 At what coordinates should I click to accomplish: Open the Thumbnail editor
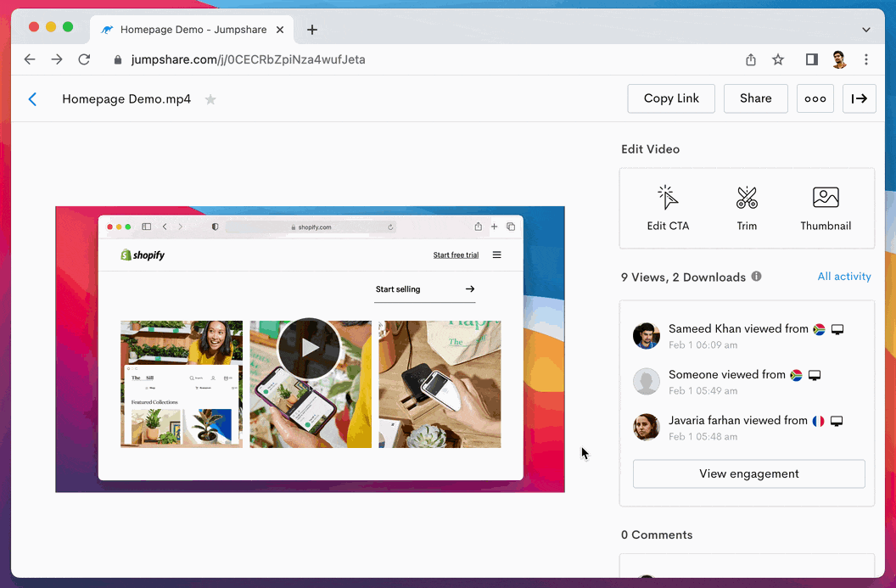pyautogui.click(x=826, y=209)
